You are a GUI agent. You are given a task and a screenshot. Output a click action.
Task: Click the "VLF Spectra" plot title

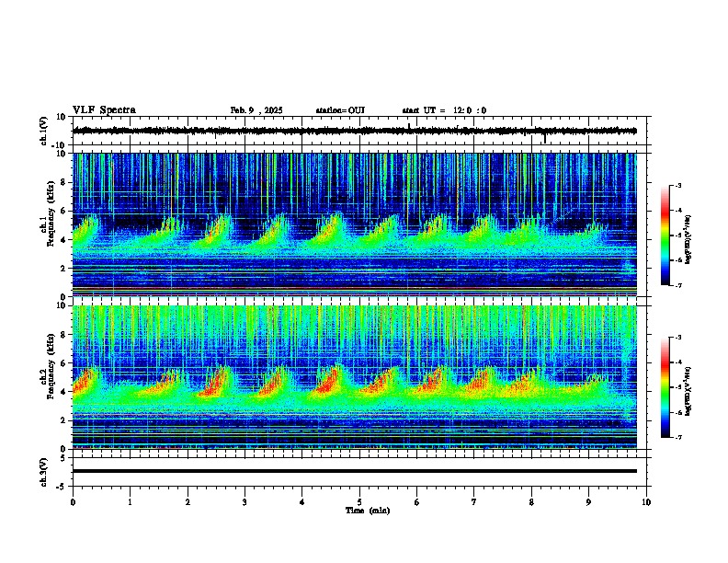click(x=104, y=110)
